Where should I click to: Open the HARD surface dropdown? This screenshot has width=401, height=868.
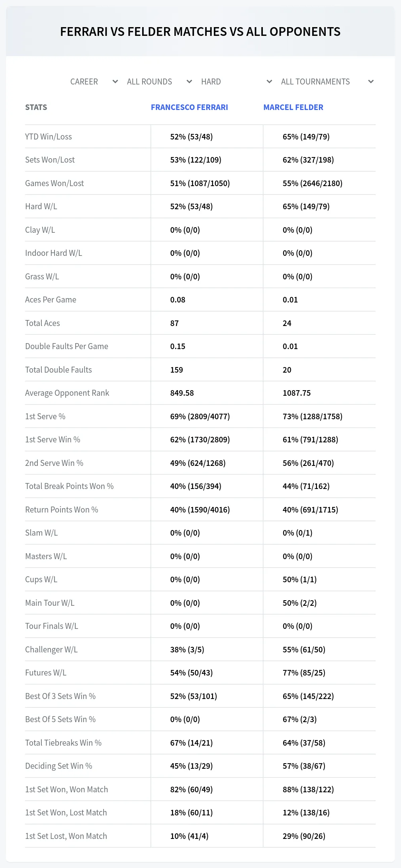tap(237, 82)
